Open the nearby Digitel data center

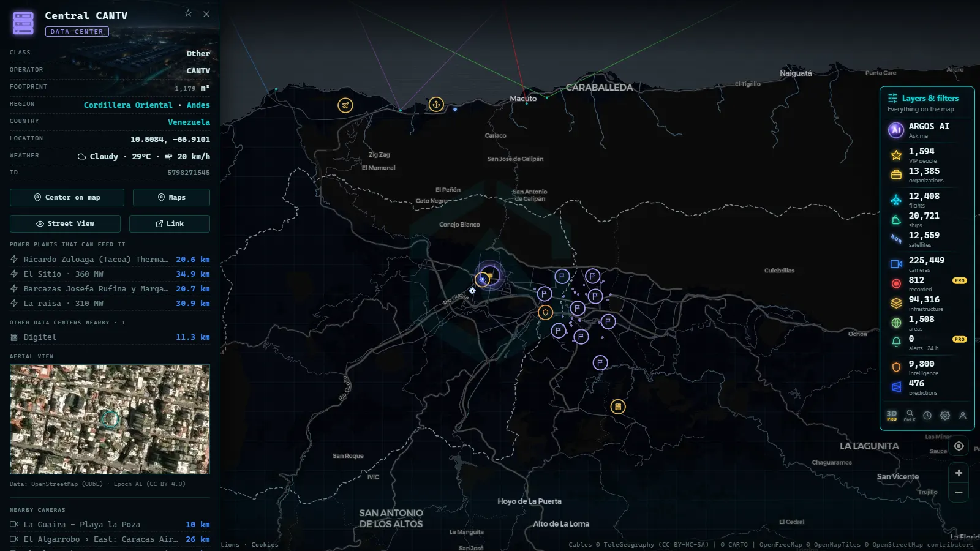110,337
